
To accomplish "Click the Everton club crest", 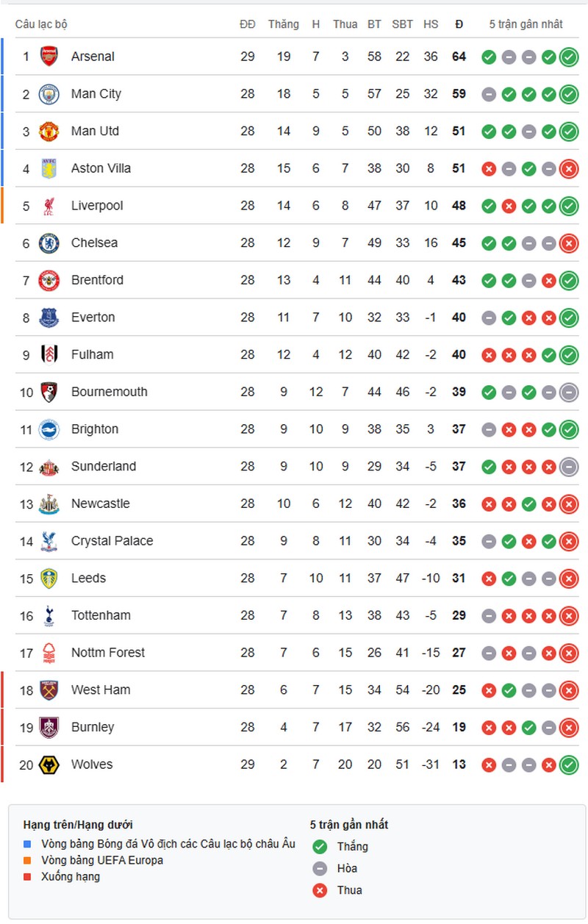I will [49, 318].
